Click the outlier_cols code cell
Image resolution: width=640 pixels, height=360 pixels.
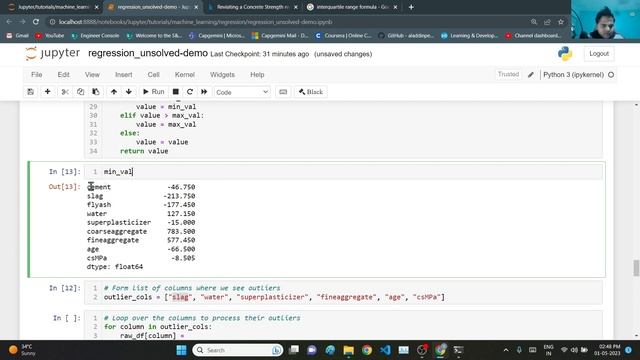coord(343,293)
